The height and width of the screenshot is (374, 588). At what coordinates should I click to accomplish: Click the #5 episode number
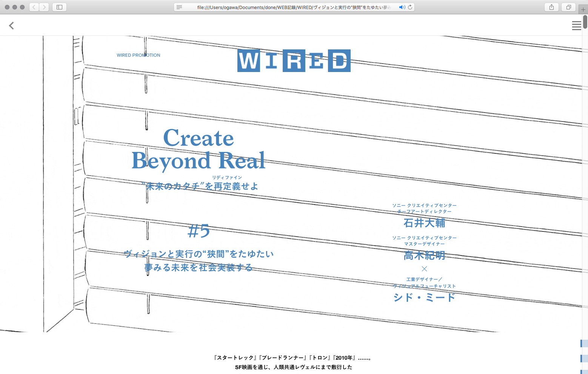(x=199, y=231)
